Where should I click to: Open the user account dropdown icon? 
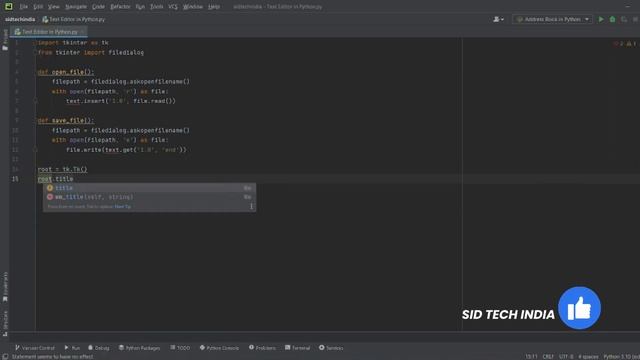click(498, 19)
